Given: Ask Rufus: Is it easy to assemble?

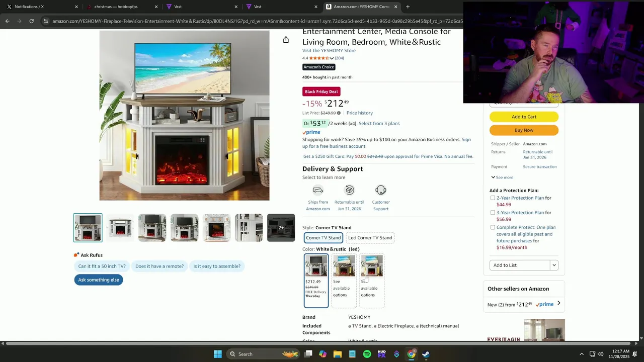Looking at the screenshot, I should (217, 266).
